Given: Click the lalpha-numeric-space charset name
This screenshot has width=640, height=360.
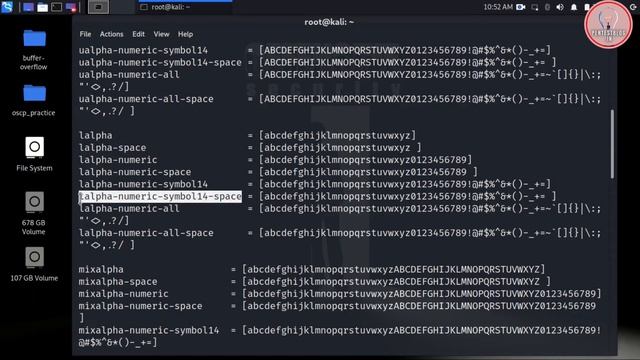Looking at the screenshot, I should point(135,172).
